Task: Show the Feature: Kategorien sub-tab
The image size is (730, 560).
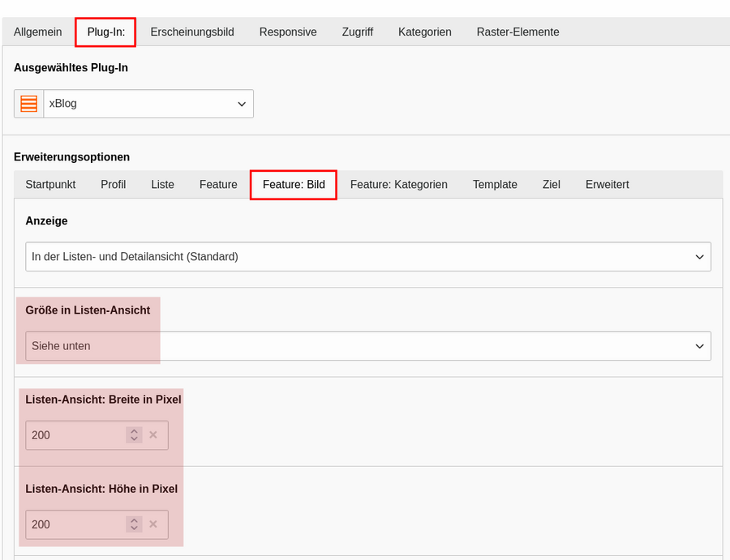Action: [x=399, y=185]
